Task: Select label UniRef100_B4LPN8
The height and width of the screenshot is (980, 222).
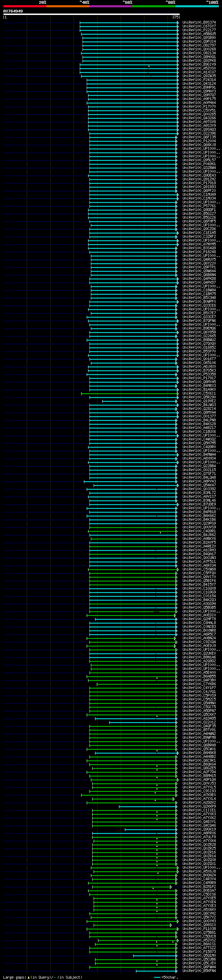Action: (199, 420)
